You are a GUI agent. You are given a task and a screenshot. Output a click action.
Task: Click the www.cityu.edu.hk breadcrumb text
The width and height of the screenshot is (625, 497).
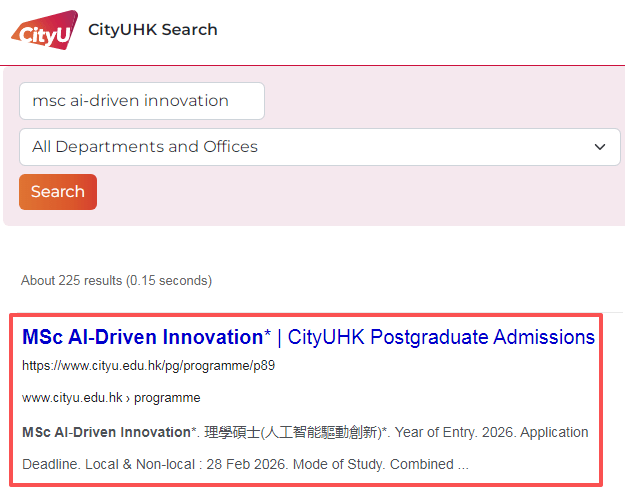pos(72,398)
